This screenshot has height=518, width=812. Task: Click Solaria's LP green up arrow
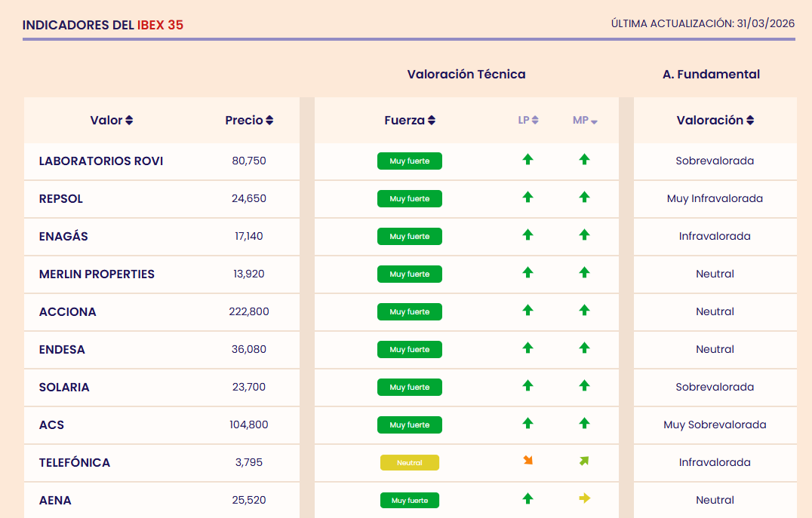pos(527,385)
